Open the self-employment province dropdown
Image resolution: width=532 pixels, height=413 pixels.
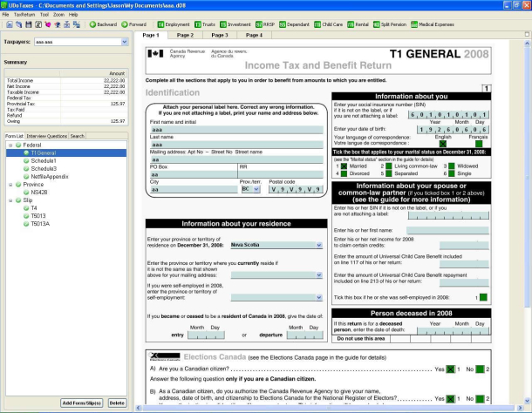click(319, 297)
